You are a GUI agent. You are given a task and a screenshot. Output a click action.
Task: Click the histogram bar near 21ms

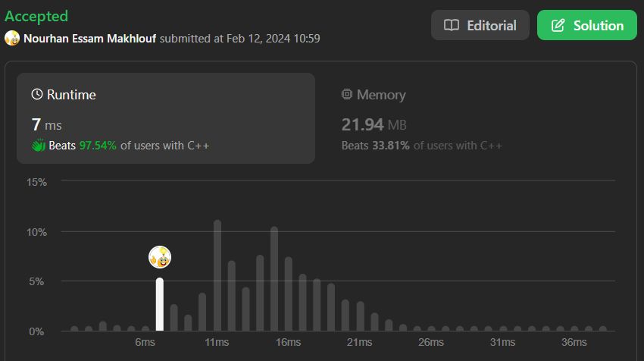[x=360, y=317]
